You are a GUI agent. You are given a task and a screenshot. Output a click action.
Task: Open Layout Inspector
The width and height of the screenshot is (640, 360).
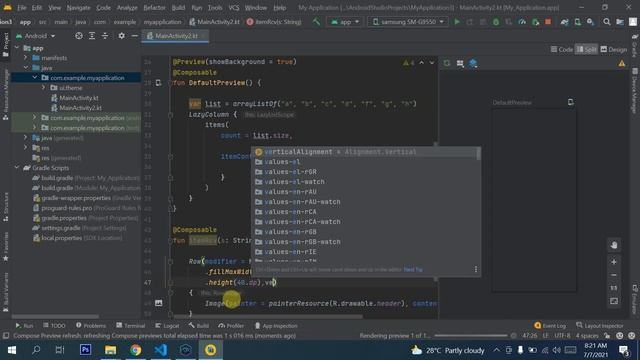coord(600,326)
